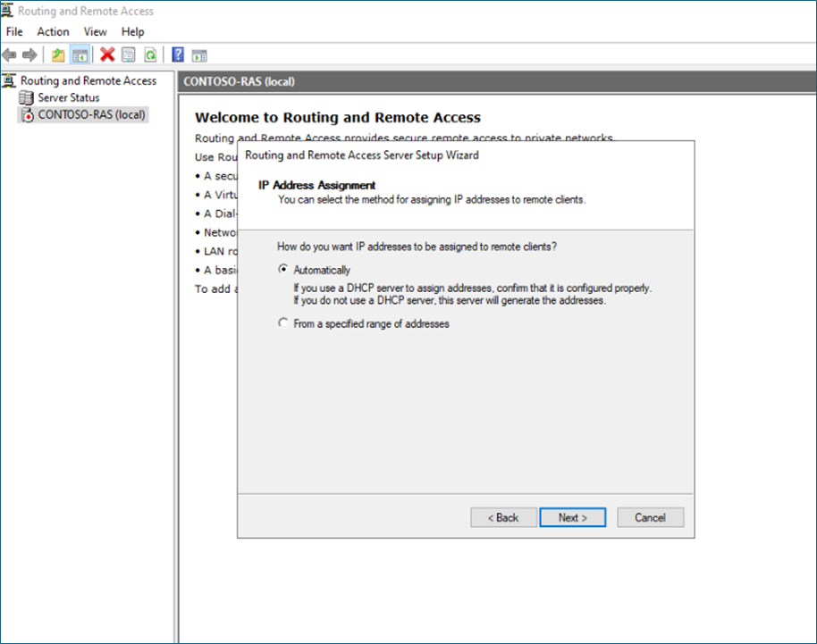Click the red X Delete icon
Screen dimensions: 817x644
pyautogui.click(x=107, y=54)
